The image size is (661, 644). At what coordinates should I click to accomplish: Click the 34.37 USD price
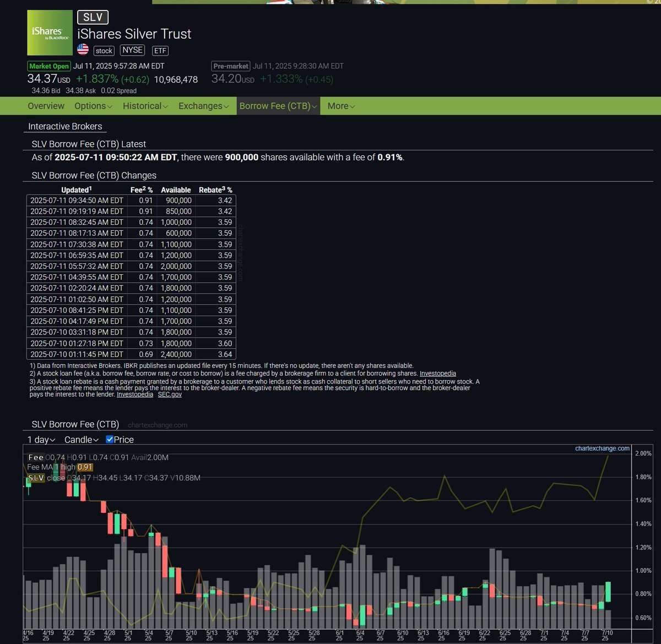point(49,79)
